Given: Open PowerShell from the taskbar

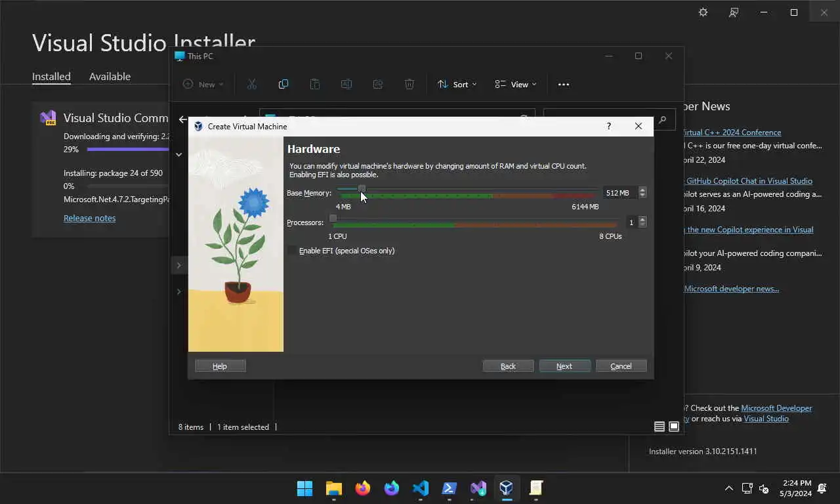Looking at the screenshot, I should pyautogui.click(x=450, y=488).
